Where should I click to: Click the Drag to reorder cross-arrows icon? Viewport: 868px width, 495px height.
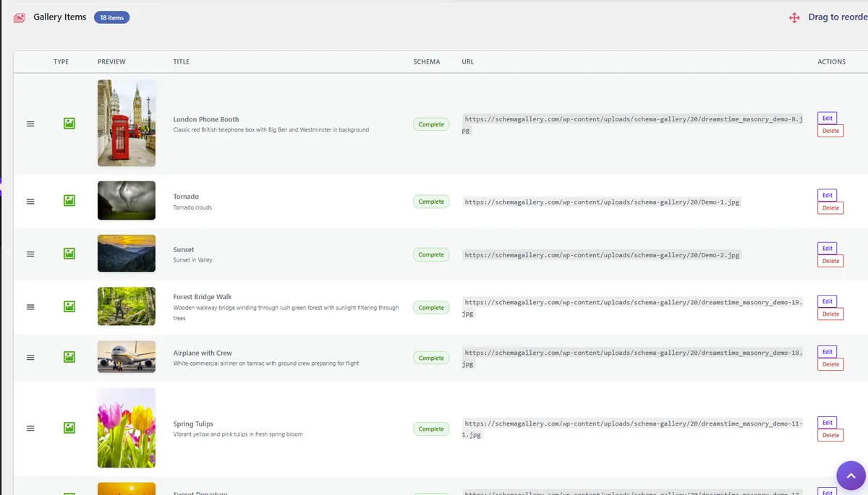tap(794, 17)
